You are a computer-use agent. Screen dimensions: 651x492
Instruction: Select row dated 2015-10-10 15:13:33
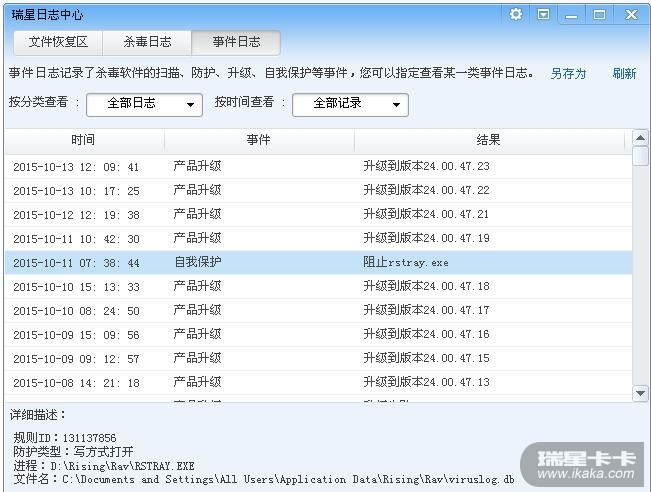tap(319, 287)
